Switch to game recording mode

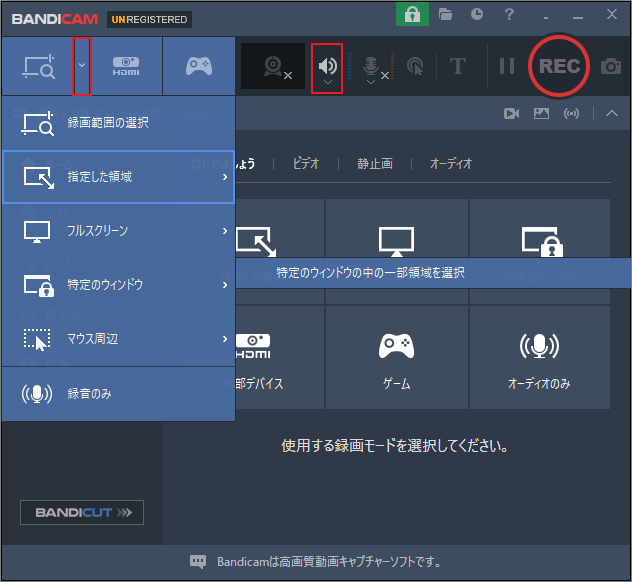click(x=199, y=66)
